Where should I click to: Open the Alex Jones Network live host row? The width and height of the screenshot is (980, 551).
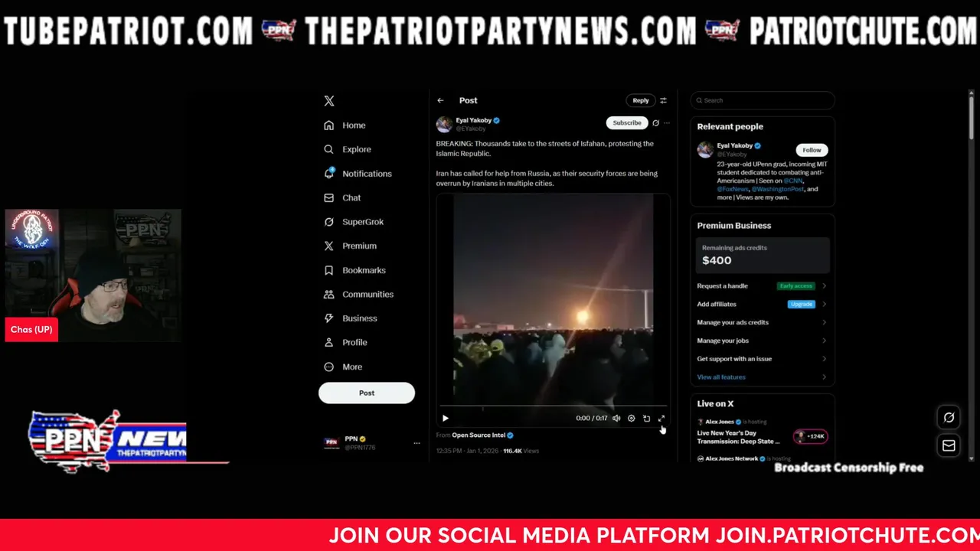point(743,458)
